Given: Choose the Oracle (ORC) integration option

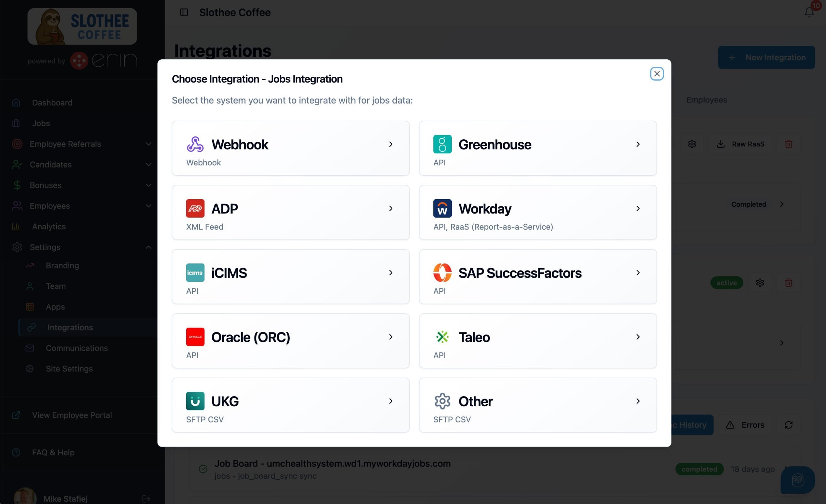Looking at the screenshot, I should point(290,341).
